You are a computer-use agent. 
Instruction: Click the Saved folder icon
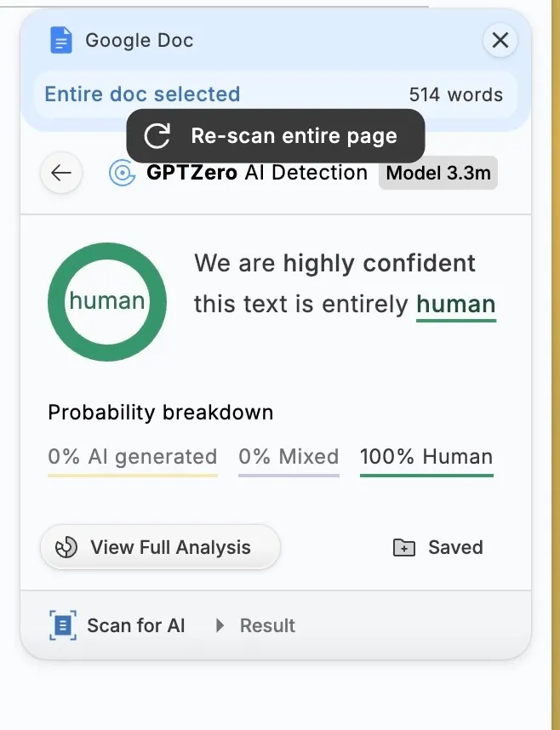403,548
